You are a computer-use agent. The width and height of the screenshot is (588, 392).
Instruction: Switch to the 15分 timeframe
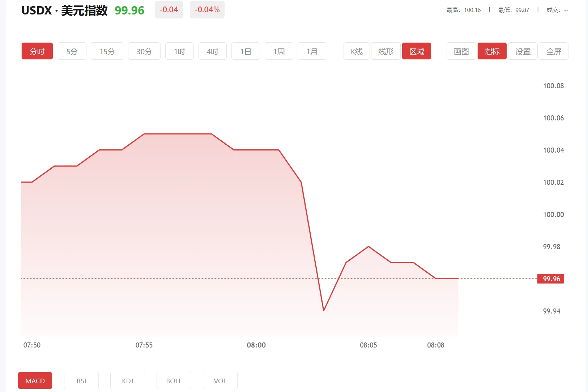[x=107, y=51]
